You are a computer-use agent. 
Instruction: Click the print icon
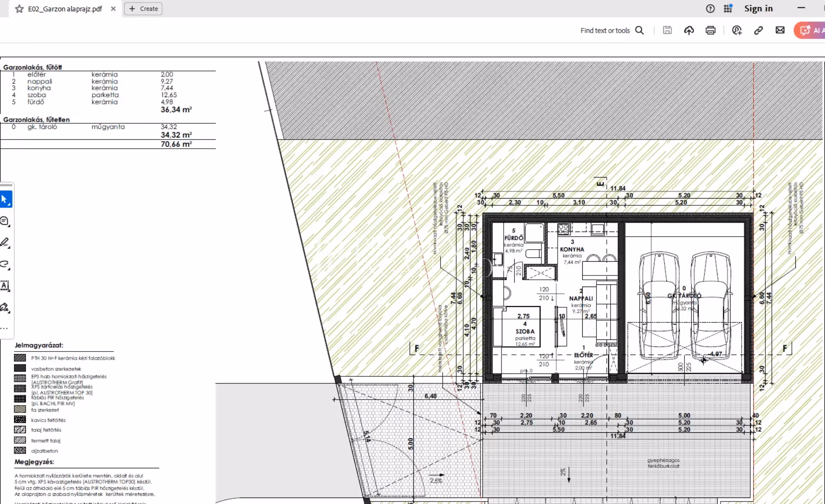710,30
